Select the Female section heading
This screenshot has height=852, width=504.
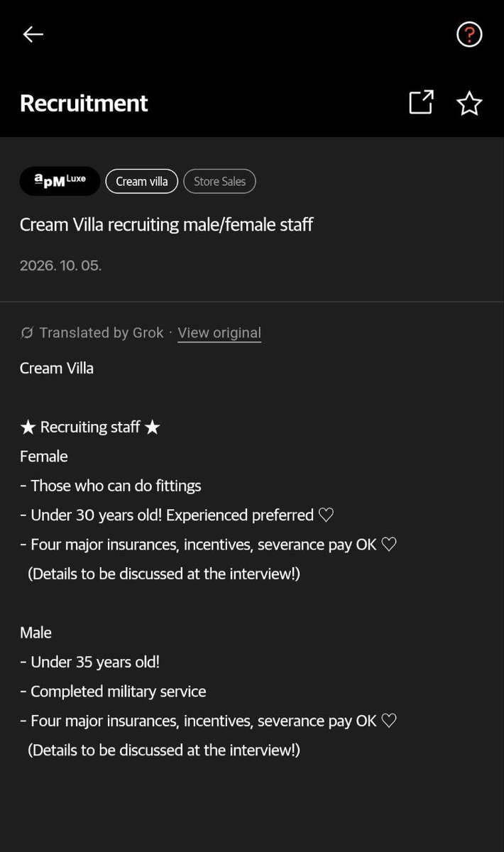point(44,457)
